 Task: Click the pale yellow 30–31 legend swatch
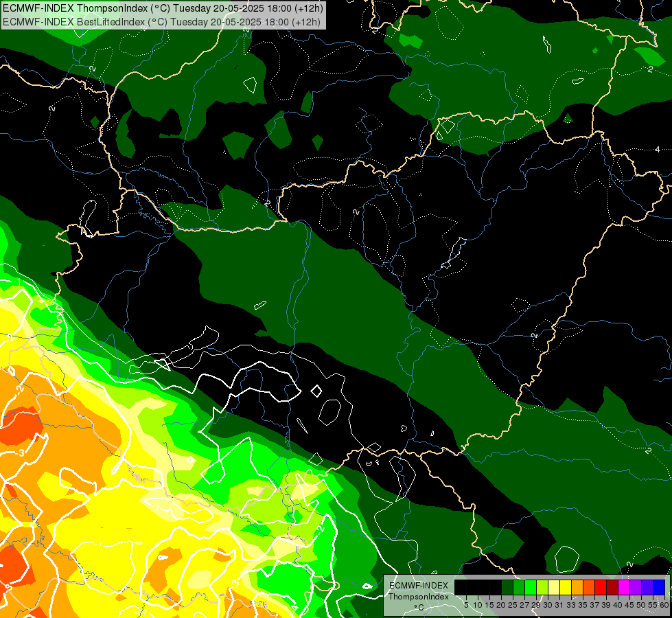pos(554,587)
